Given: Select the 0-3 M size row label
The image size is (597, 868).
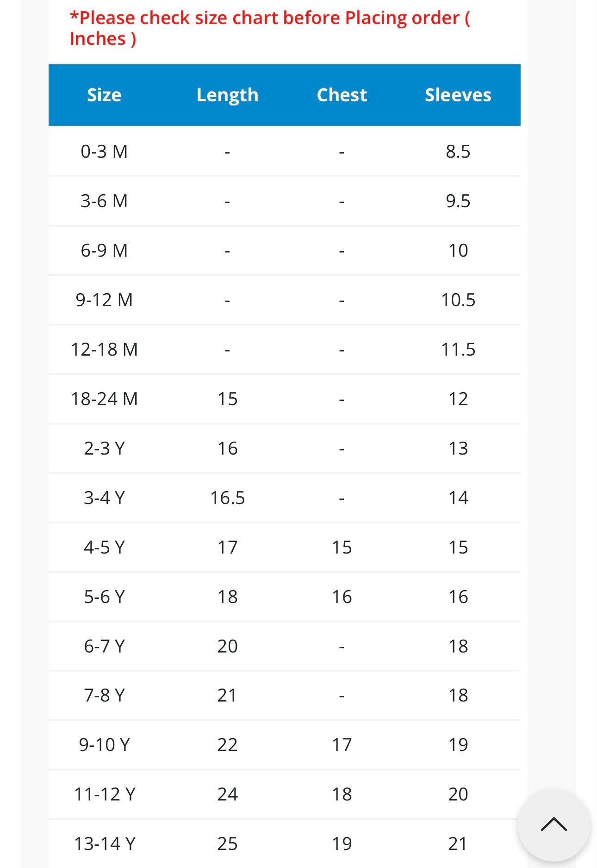Looking at the screenshot, I should tap(104, 152).
